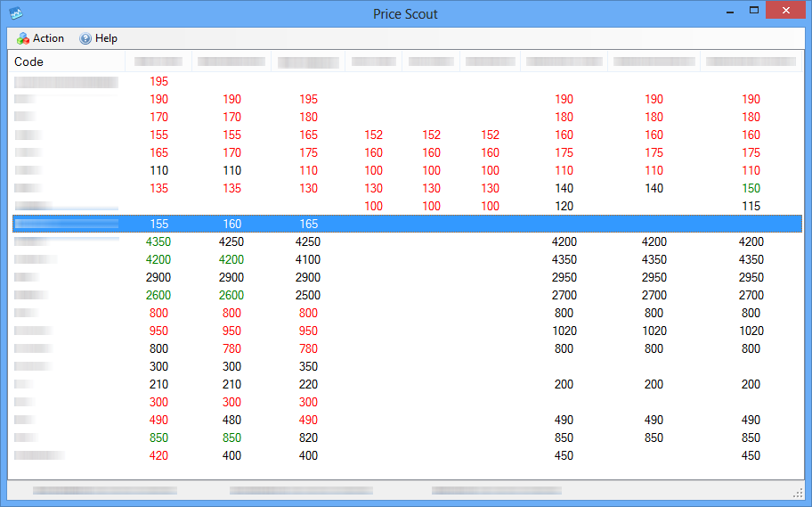Open the Action menu

pos(40,38)
